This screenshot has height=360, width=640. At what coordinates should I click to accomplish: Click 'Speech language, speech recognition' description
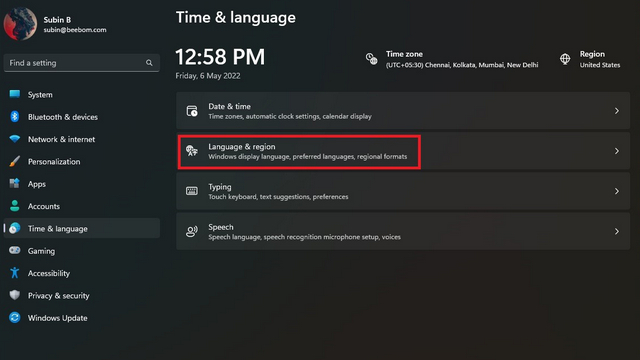click(x=304, y=237)
